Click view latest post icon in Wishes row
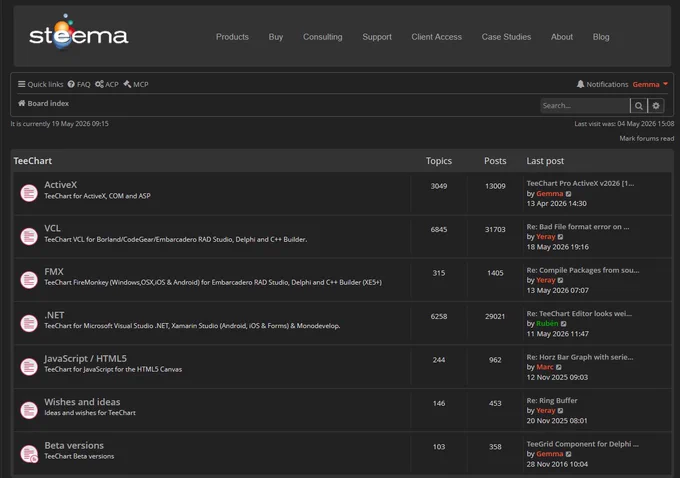680x478 pixels. (x=560, y=411)
